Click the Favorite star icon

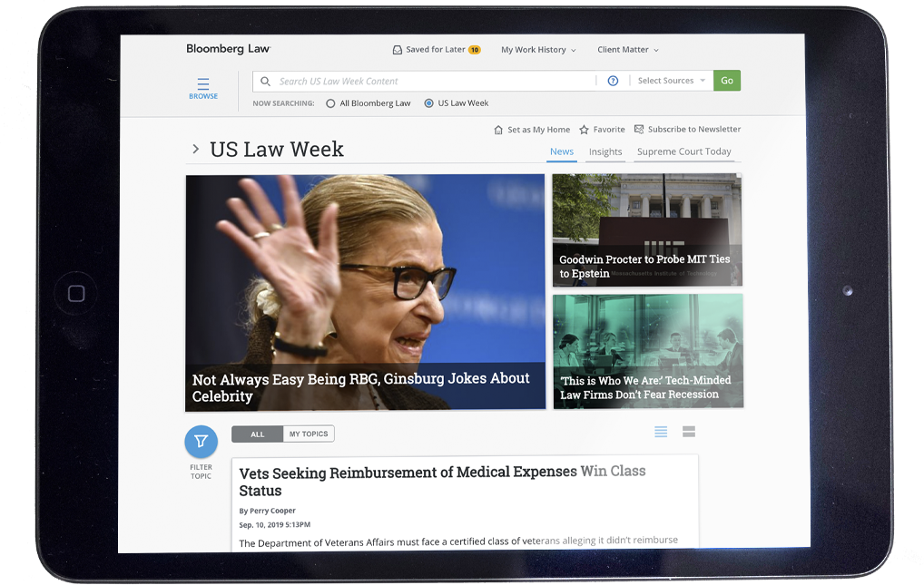(584, 130)
